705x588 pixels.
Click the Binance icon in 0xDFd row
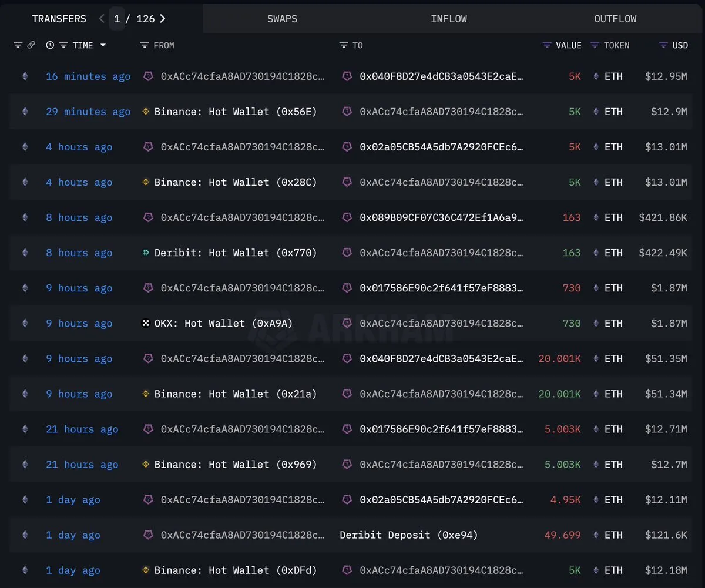coord(146,570)
